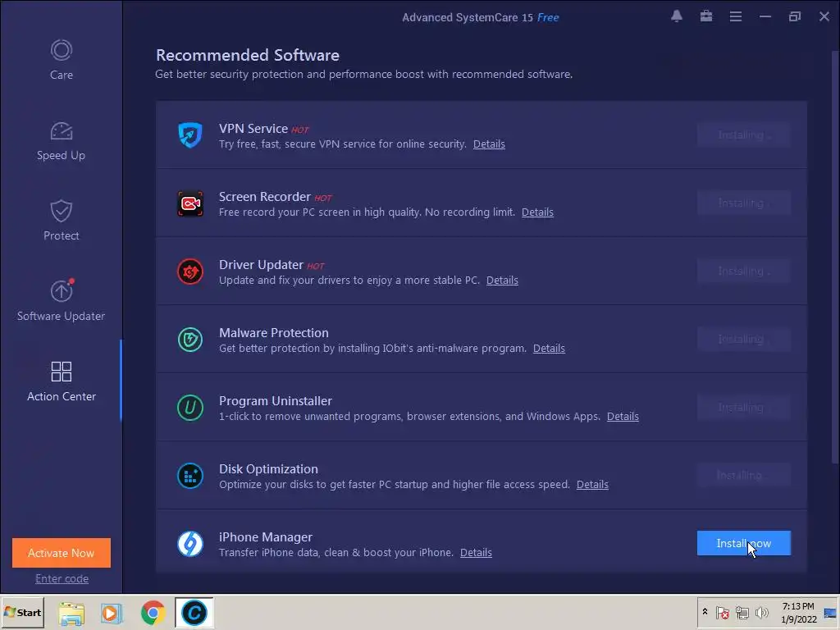Screen dimensions: 840x630
Task: Open Details link for Malware Protection
Action: point(549,348)
